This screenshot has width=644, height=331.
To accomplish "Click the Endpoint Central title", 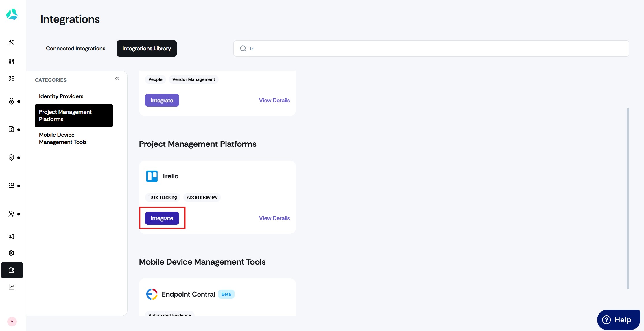I will point(189,294).
